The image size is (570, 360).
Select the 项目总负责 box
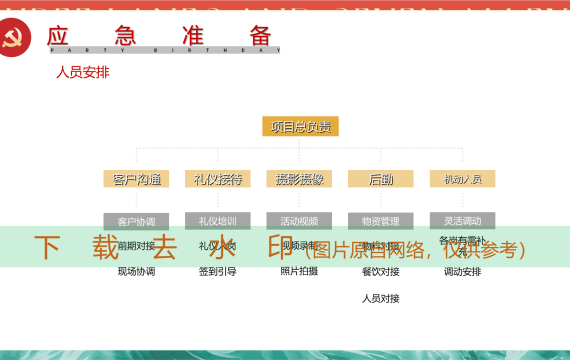tap(300, 126)
